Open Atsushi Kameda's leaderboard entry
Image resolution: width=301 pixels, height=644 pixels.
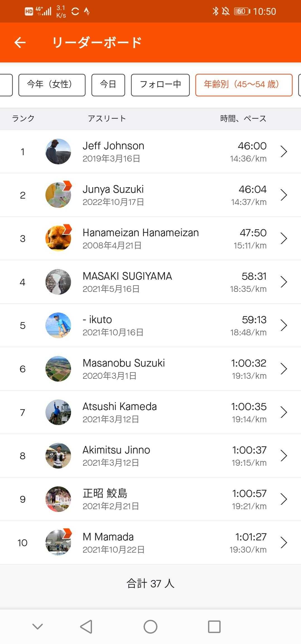point(151,412)
